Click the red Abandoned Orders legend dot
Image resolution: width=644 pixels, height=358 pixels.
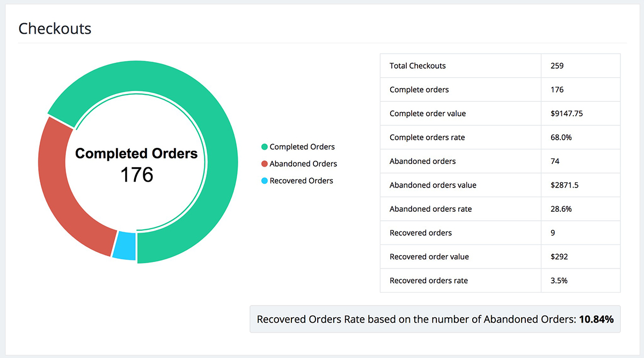(x=264, y=164)
